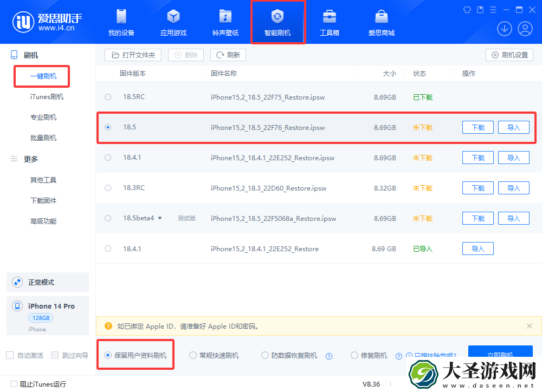Select firmware 18.3RC radio button
Image resolution: width=542 pixels, height=392 pixels.
[108, 188]
